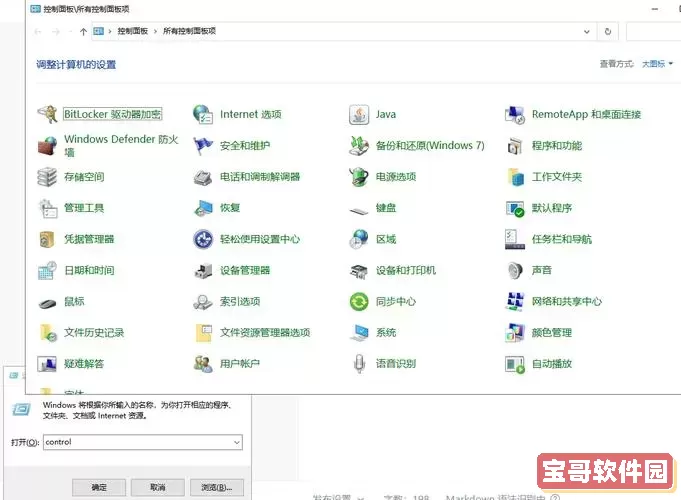Open 轻松使用设置中心 icon
The image size is (681, 500).
(x=203, y=239)
